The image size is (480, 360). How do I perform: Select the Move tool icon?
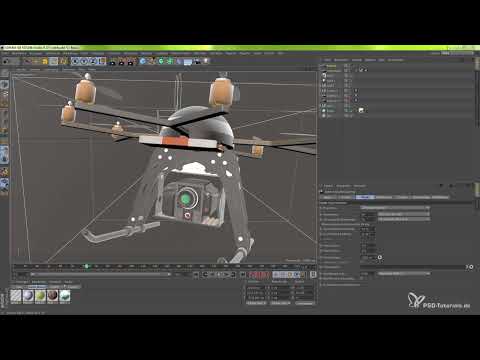click(x=36, y=61)
